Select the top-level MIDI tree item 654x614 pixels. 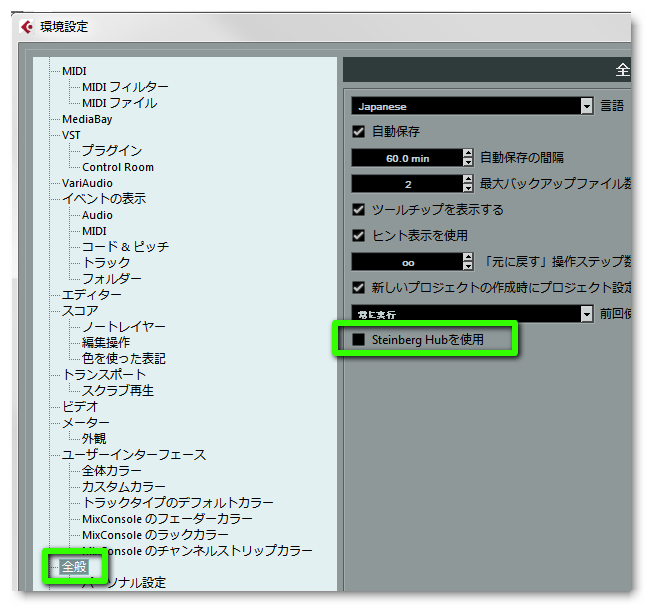(x=74, y=71)
